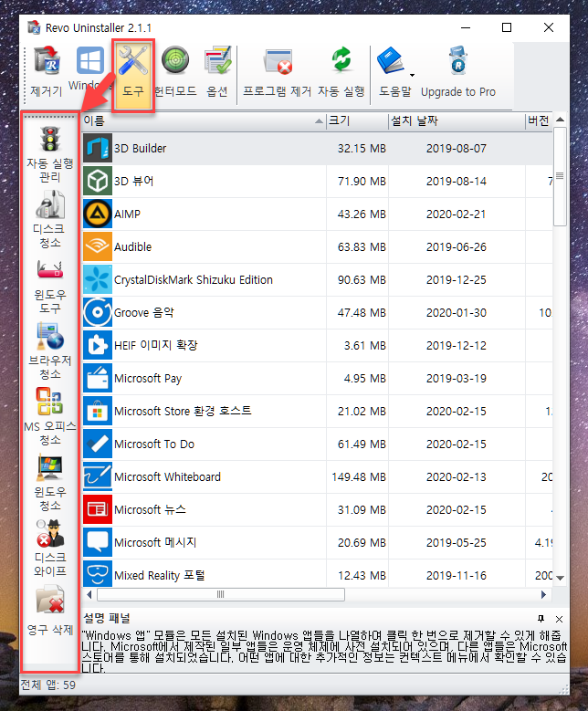Click the vertical scrollbar down arrow

pos(561,578)
